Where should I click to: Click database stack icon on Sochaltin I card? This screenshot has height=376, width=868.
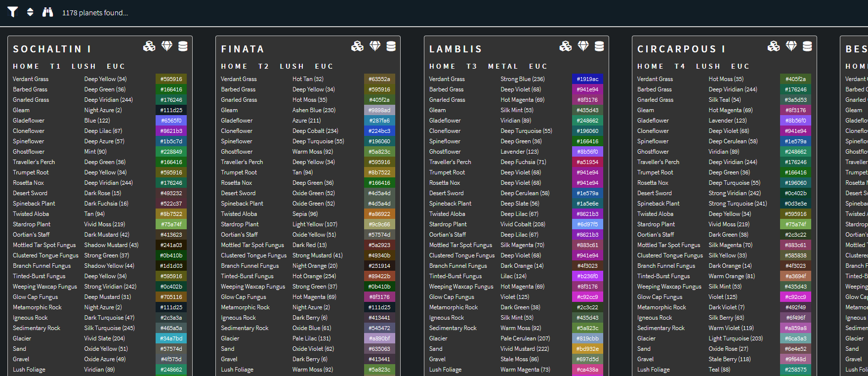pos(183,46)
